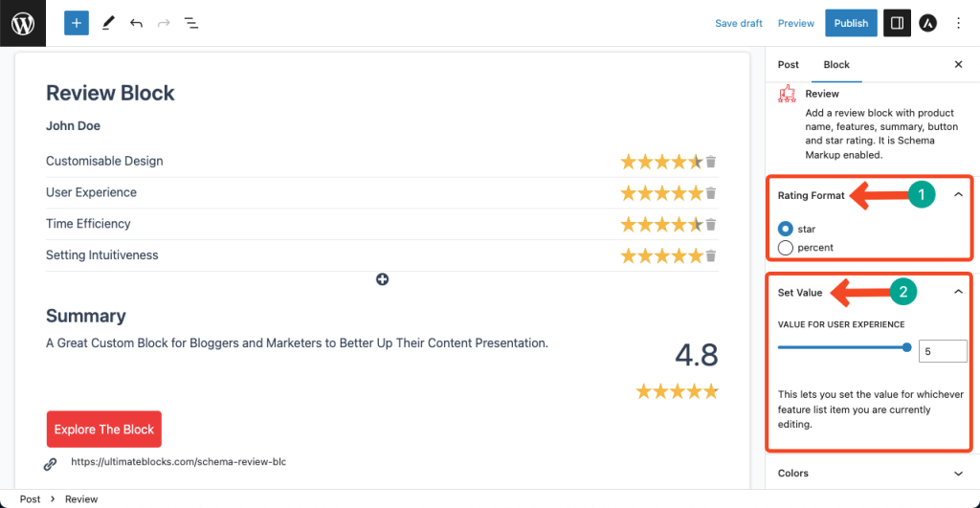Switch to the Block tab

(x=836, y=65)
